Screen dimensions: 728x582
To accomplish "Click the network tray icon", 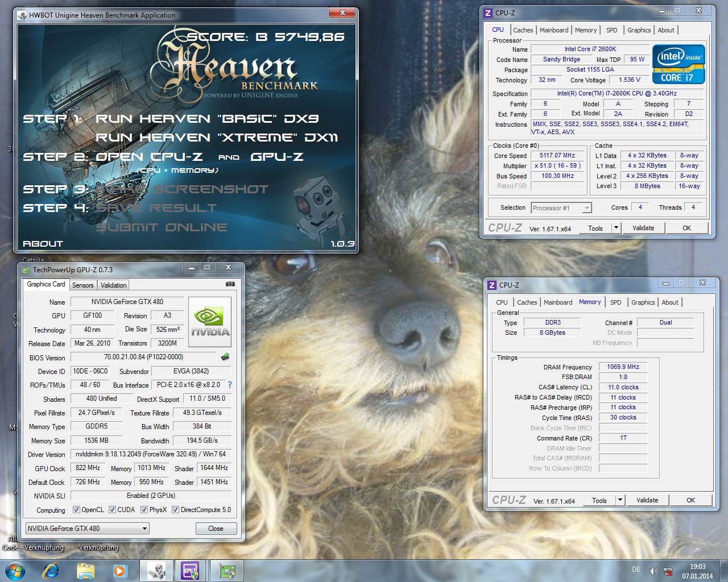I will coord(669,571).
